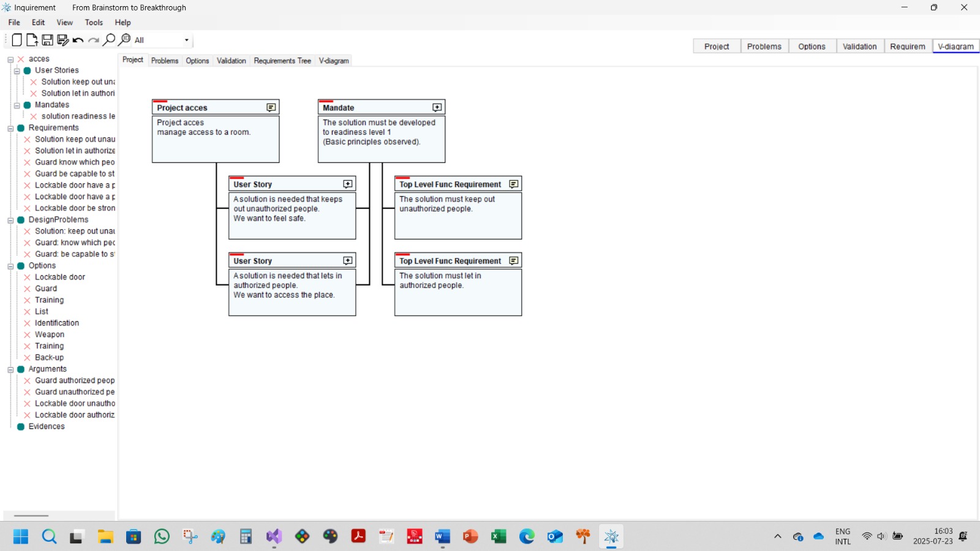Click the volume icon in system tray
980x551 pixels.
(881, 536)
